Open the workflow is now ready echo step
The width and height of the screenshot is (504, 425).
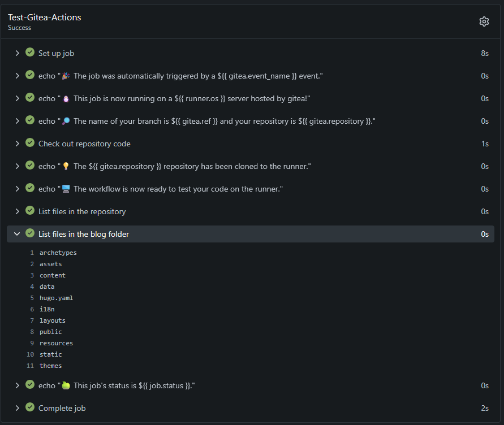pos(161,189)
